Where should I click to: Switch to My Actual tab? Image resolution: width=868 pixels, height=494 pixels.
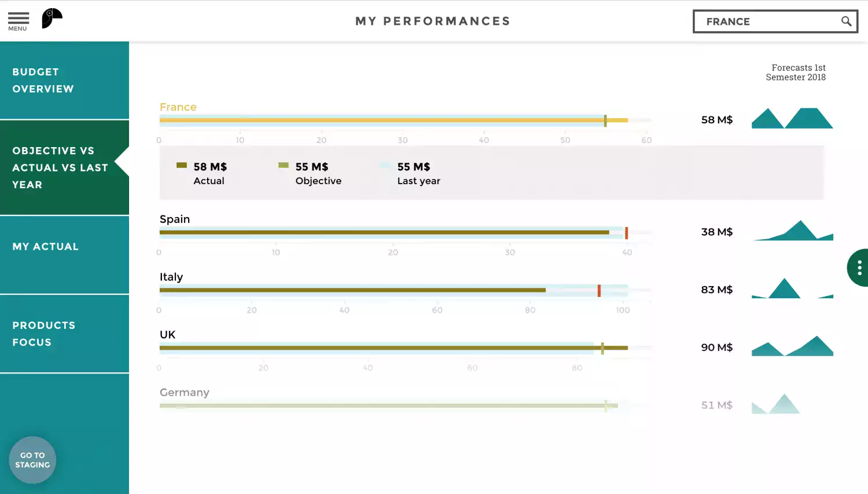point(64,247)
